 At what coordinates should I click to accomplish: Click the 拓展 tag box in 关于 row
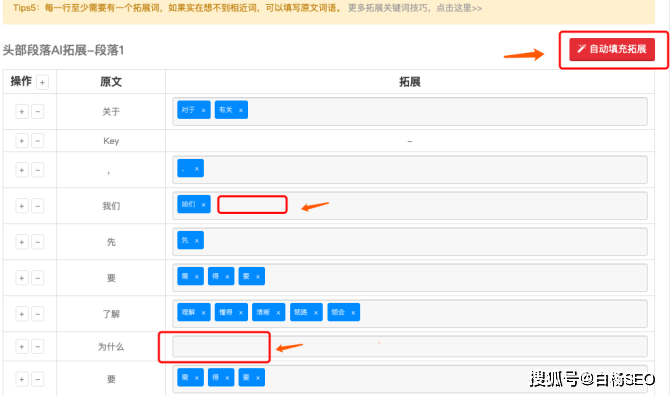pos(410,111)
